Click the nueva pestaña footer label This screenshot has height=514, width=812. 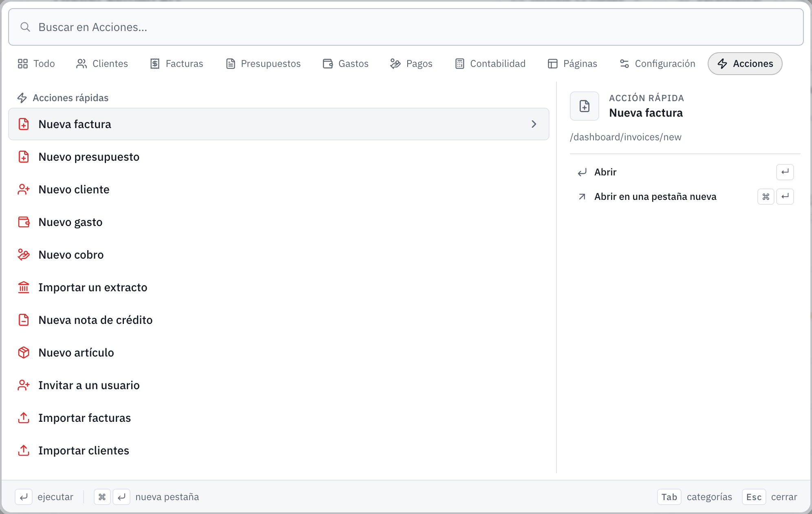click(x=167, y=497)
